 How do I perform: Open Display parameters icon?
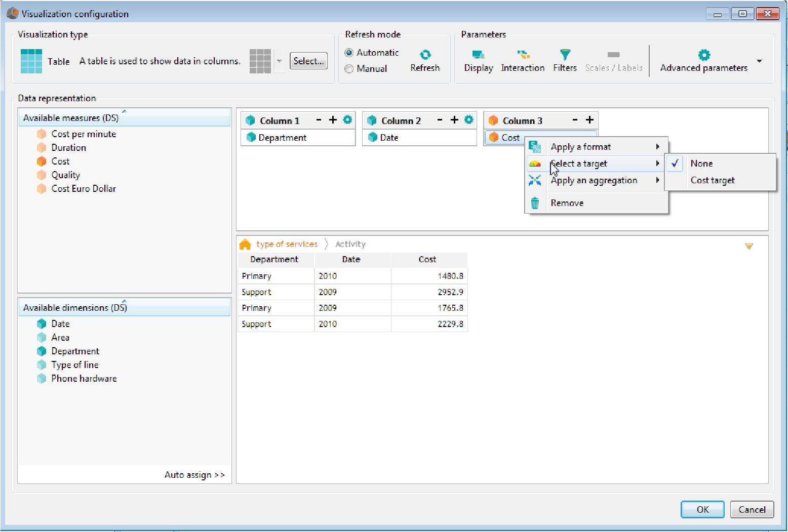tap(478, 54)
